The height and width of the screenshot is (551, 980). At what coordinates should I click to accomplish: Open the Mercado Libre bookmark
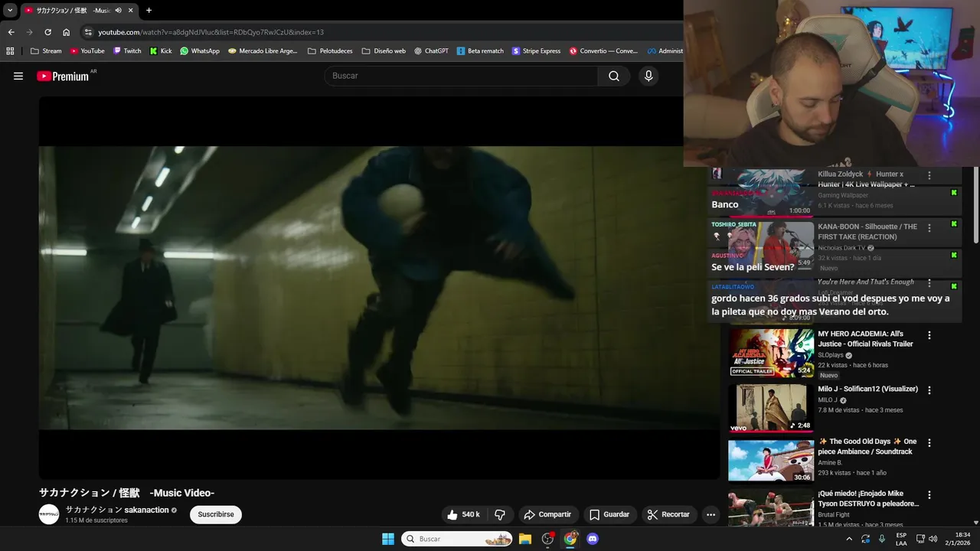tap(263, 51)
